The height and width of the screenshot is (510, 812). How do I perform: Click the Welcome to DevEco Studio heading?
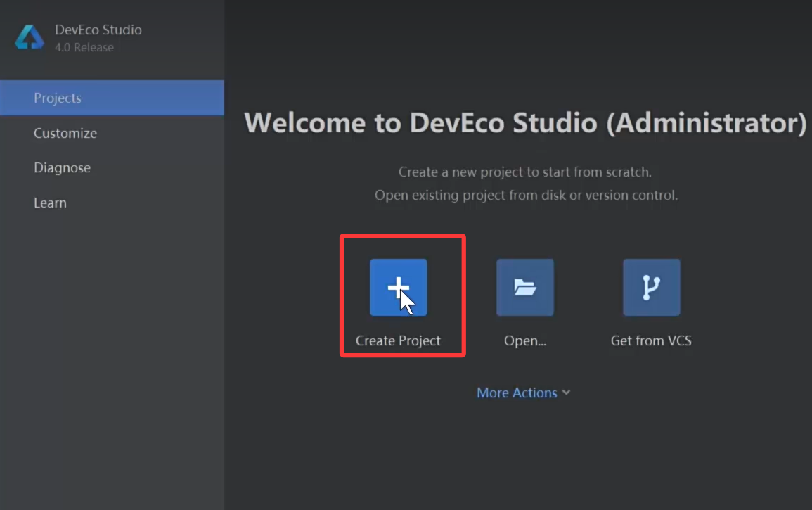coord(525,123)
